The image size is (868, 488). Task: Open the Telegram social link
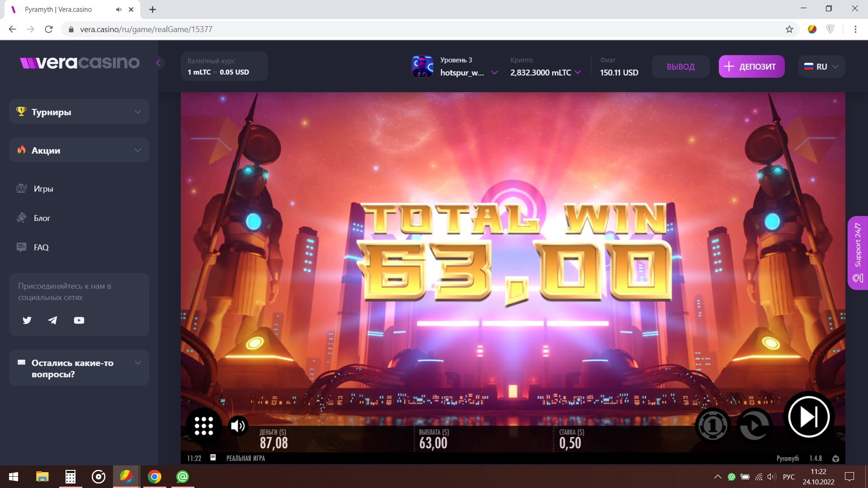(x=53, y=320)
